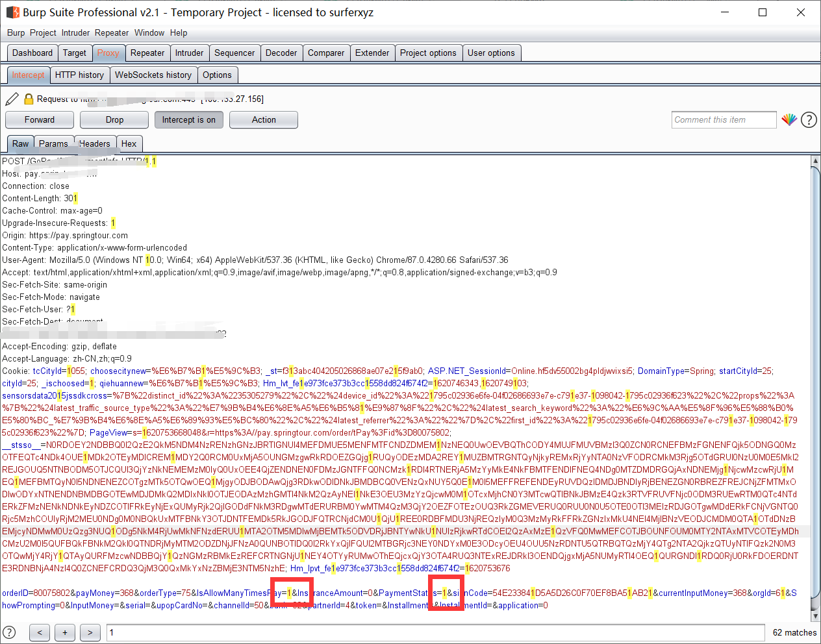This screenshot has height=644, width=821.
Task: Click the 'Content-Length: 301' header line
Action: click(x=40, y=198)
